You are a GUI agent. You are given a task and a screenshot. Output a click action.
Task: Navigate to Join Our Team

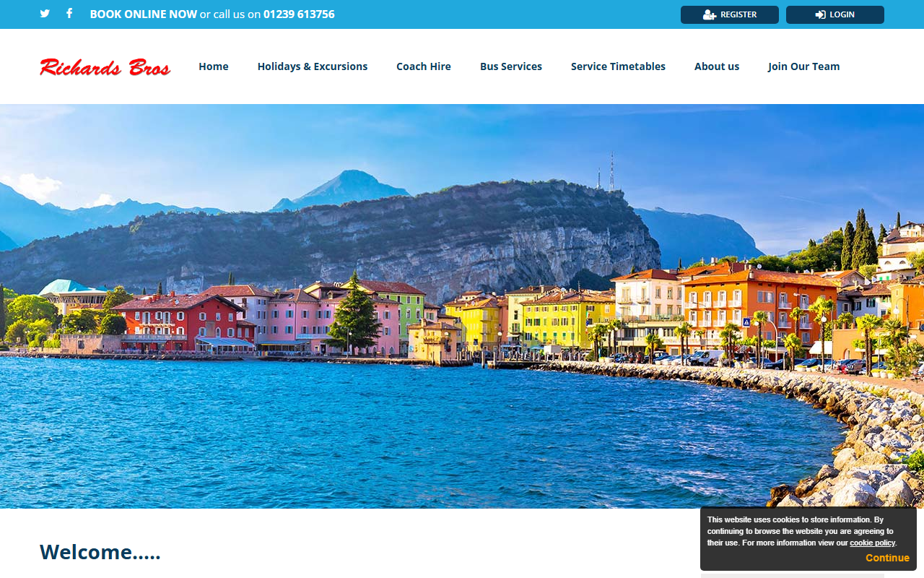(x=804, y=66)
